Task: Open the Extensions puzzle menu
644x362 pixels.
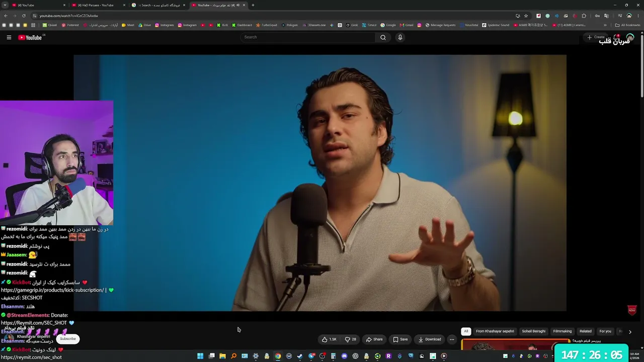Action: click(x=584, y=16)
